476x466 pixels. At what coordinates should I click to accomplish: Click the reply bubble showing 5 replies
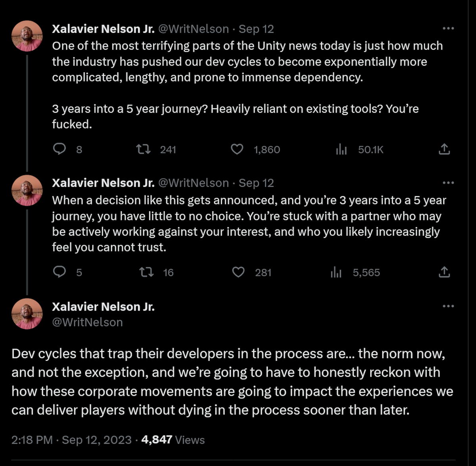[59, 272]
